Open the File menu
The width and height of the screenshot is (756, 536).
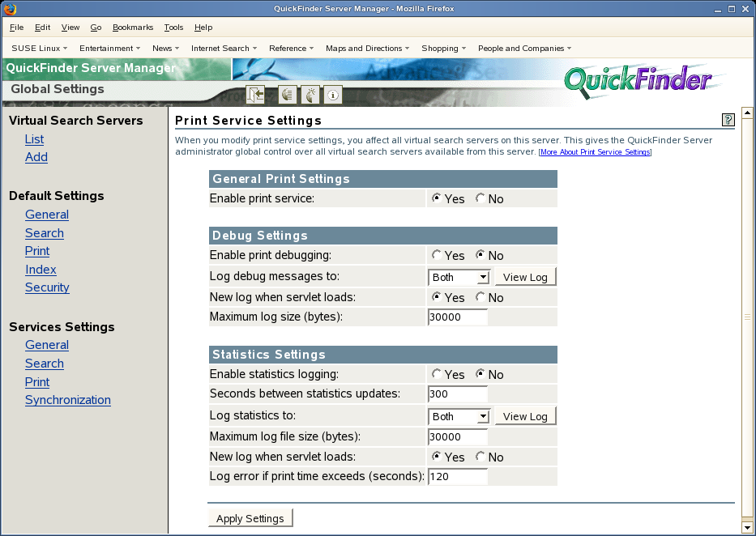click(16, 28)
